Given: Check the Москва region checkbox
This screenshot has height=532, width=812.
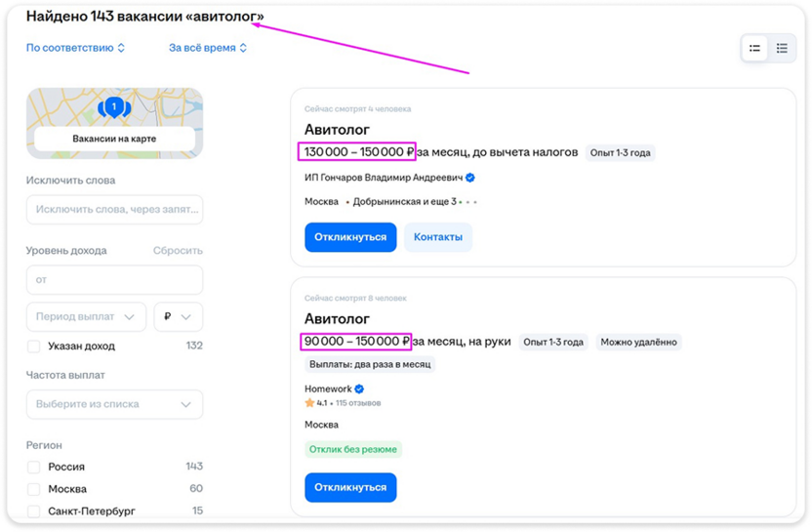Looking at the screenshot, I should tap(34, 489).
